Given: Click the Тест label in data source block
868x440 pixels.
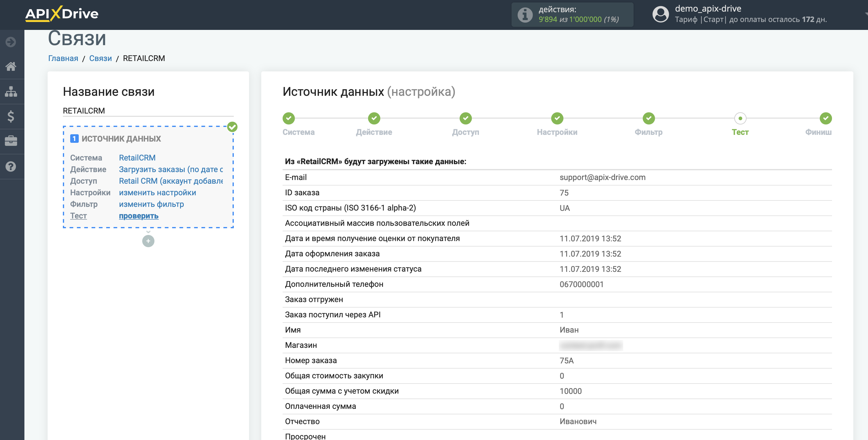Looking at the screenshot, I should [78, 216].
